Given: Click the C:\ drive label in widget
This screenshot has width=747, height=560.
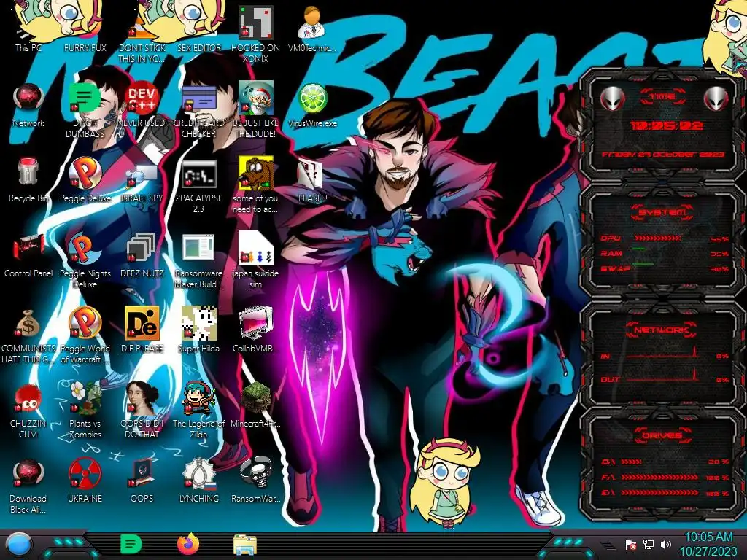Looking at the screenshot, I should 608,462.
